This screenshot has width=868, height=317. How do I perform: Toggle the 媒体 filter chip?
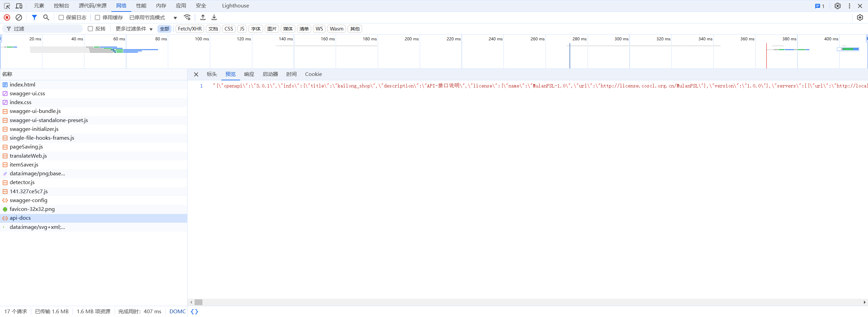[288, 29]
